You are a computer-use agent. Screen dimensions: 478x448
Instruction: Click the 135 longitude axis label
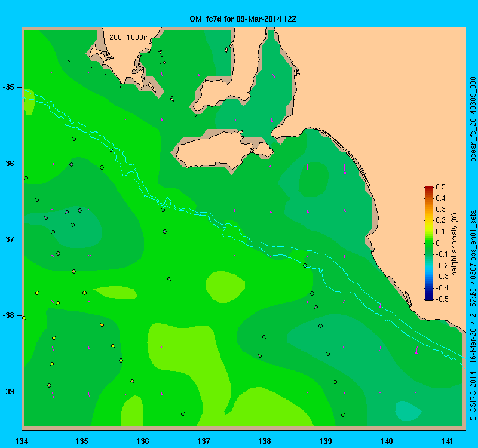pyautogui.click(x=82, y=441)
